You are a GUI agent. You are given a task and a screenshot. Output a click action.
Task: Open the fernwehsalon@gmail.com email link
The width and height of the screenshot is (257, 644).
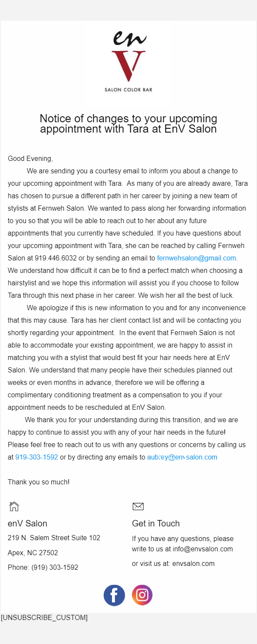[197, 258]
